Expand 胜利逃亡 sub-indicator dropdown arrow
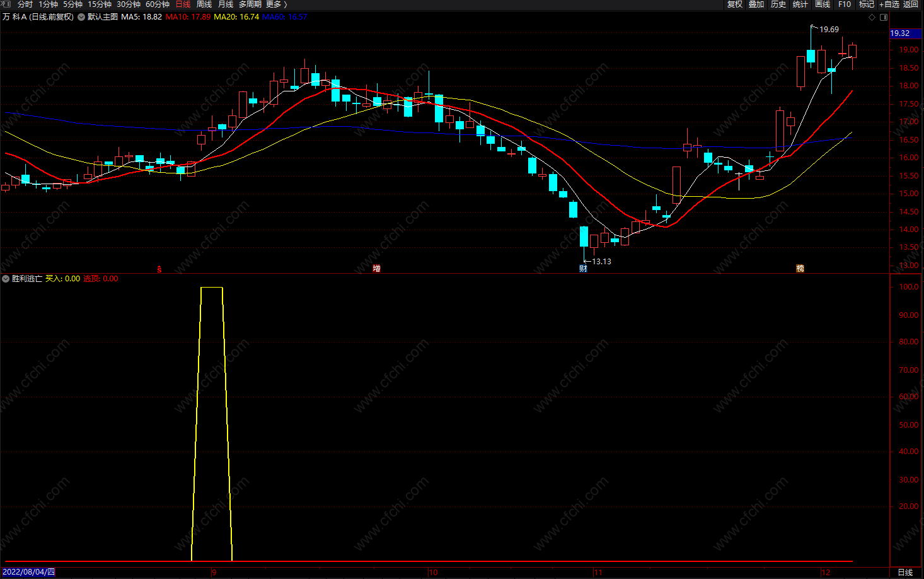The width and height of the screenshot is (924, 579). (6, 279)
